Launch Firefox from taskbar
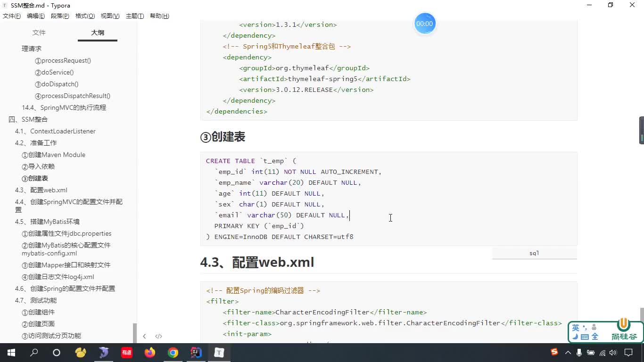The image size is (644, 362). (x=150, y=353)
